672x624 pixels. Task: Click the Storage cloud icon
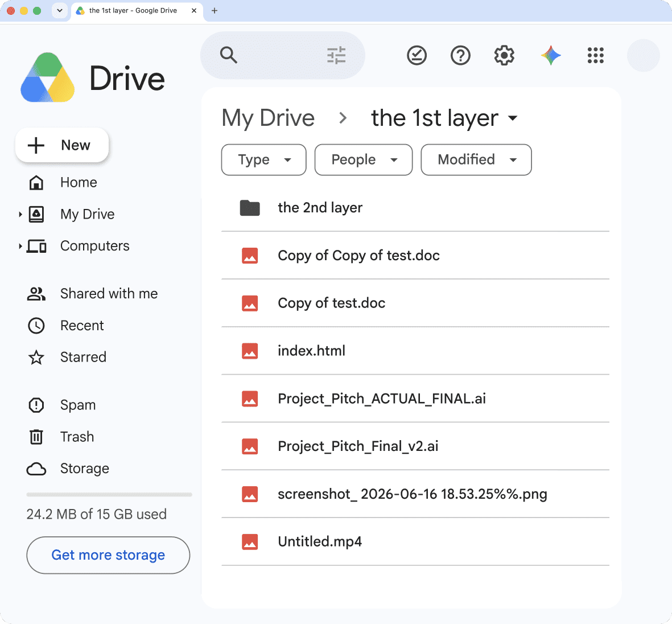pyautogui.click(x=36, y=469)
